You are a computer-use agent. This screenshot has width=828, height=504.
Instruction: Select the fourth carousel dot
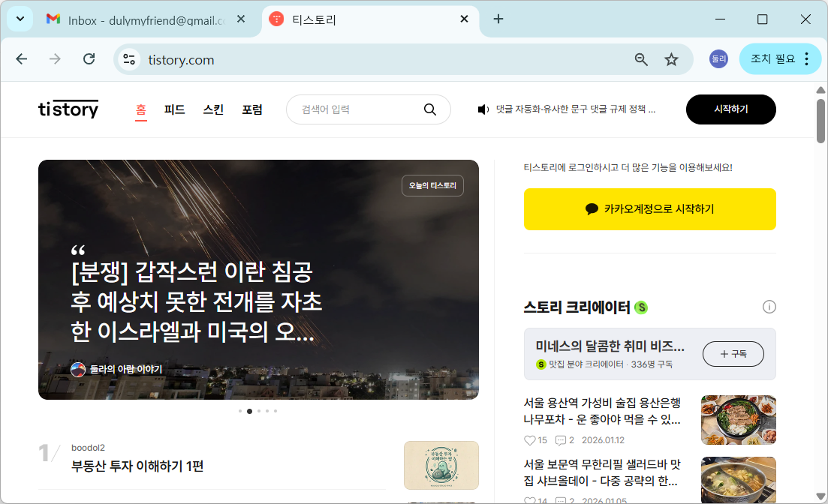tap(267, 411)
